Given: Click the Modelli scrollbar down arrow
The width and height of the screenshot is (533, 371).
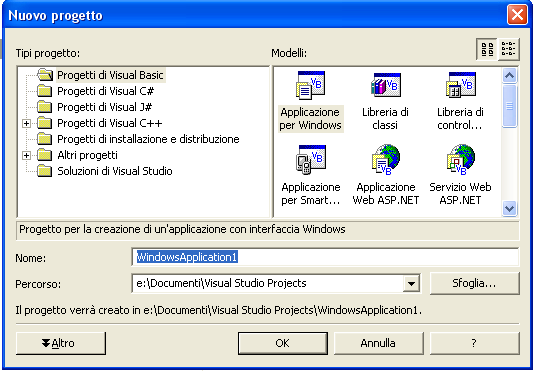Looking at the screenshot, I should pos(509,208).
